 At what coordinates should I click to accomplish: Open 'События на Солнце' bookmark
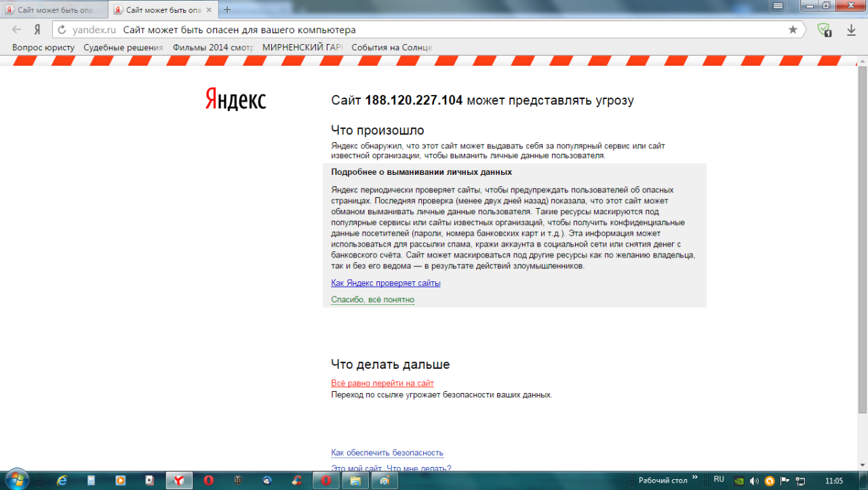(391, 47)
